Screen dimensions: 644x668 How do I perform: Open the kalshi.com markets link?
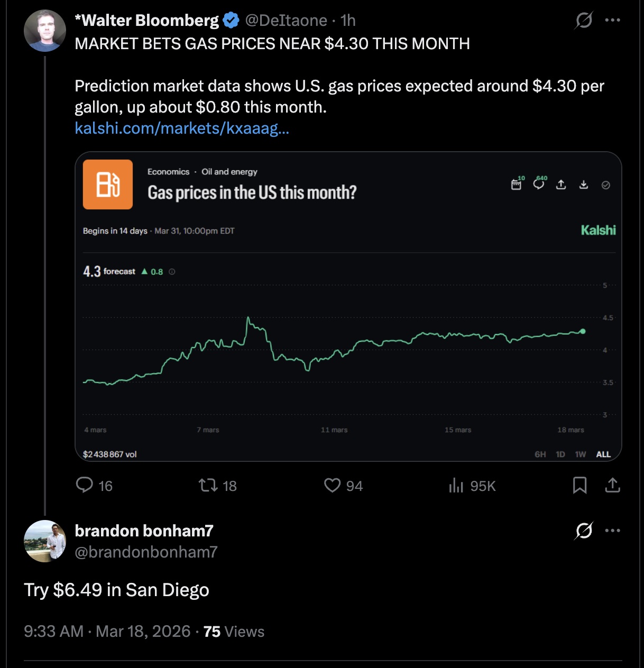click(182, 128)
